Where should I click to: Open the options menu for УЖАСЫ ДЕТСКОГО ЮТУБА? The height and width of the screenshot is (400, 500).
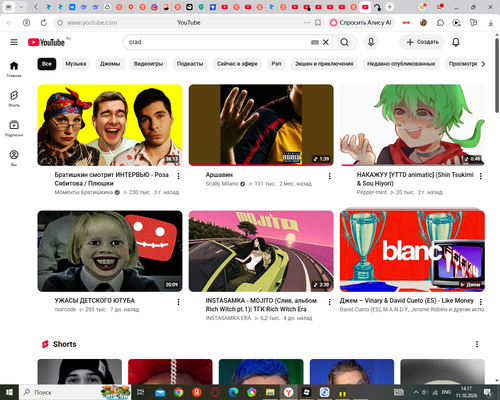[x=178, y=302]
